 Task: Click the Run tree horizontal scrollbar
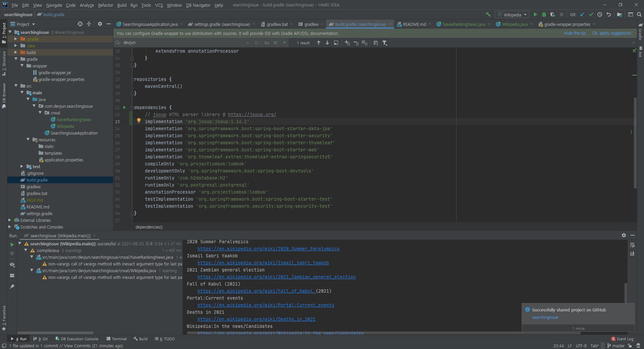[55, 333]
